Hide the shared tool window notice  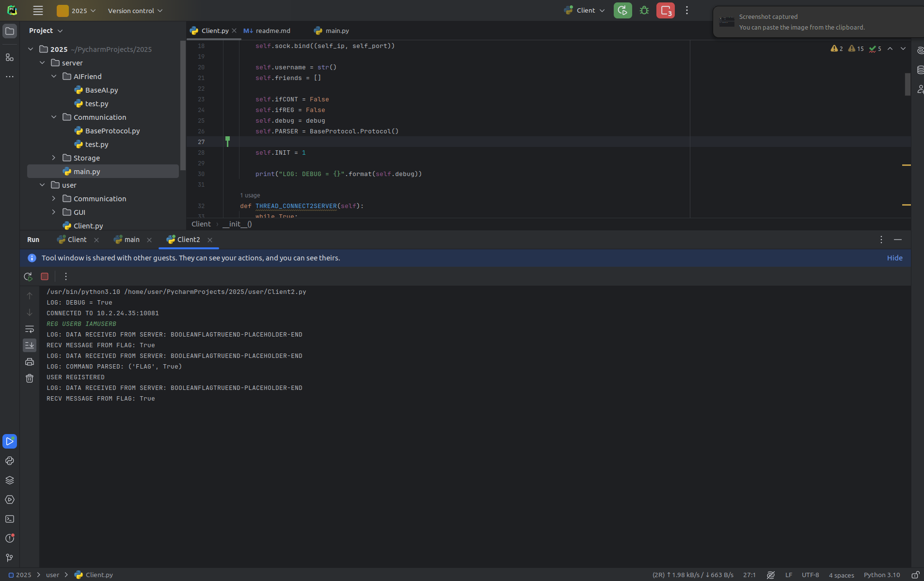pyautogui.click(x=894, y=258)
